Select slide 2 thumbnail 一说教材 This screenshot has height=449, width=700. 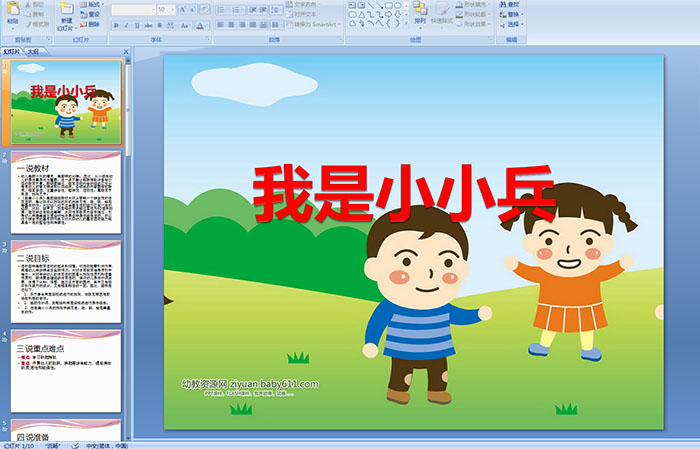(x=66, y=192)
